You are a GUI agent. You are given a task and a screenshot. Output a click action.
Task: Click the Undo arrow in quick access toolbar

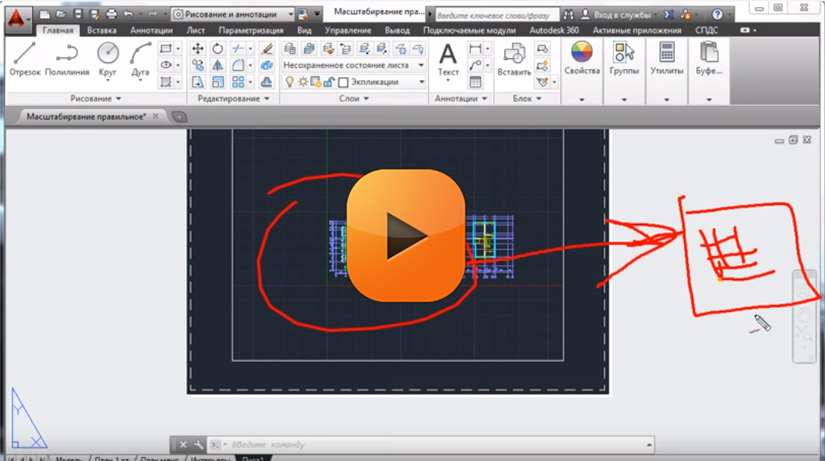click(x=128, y=14)
